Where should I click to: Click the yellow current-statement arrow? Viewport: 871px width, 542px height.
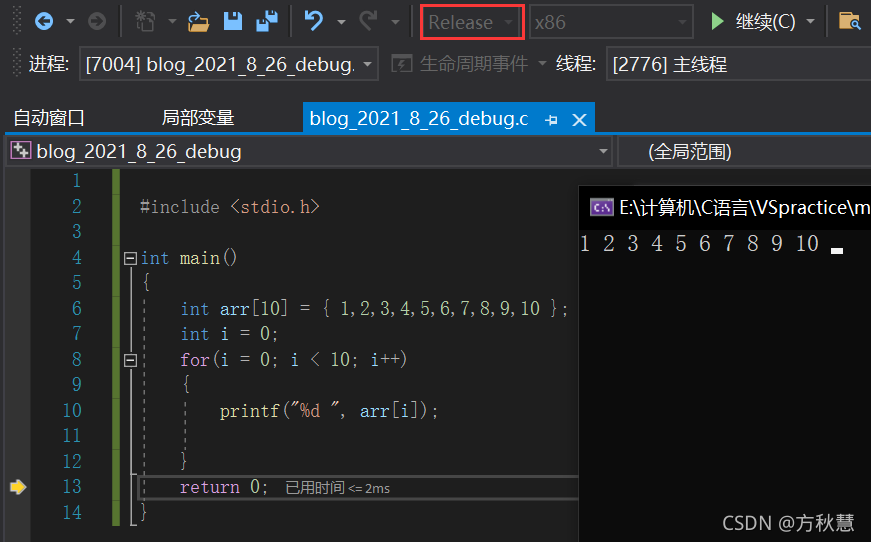(x=18, y=487)
